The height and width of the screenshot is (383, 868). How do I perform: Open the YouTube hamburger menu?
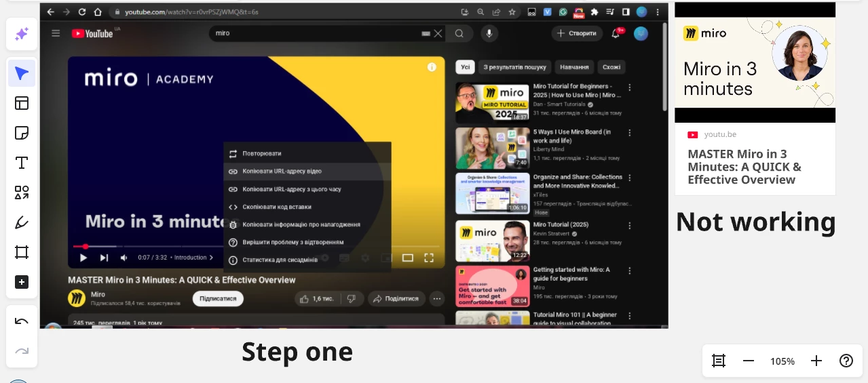[56, 33]
